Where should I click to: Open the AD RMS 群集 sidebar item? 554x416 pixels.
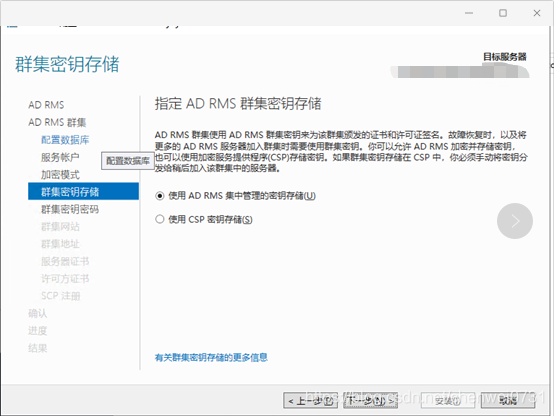(57, 123)
